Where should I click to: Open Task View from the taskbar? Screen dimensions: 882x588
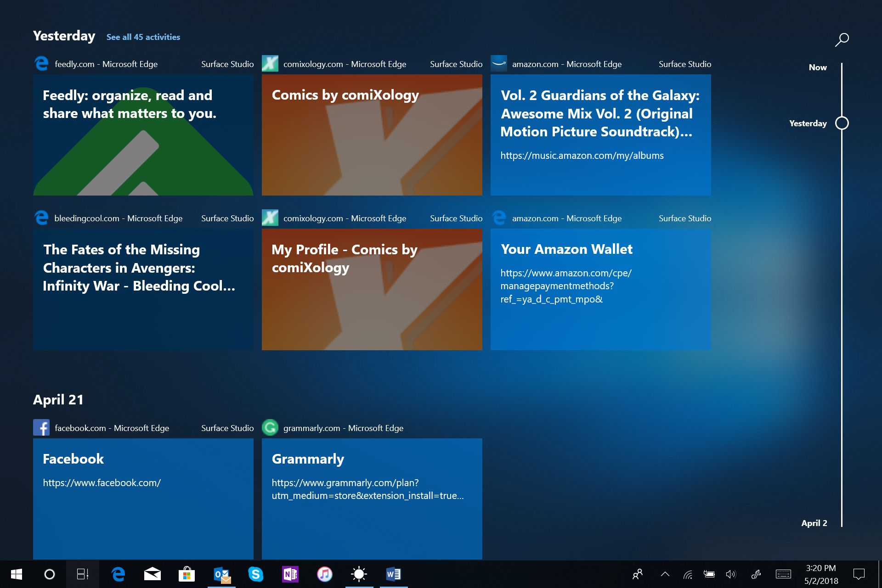click(83, 574)
